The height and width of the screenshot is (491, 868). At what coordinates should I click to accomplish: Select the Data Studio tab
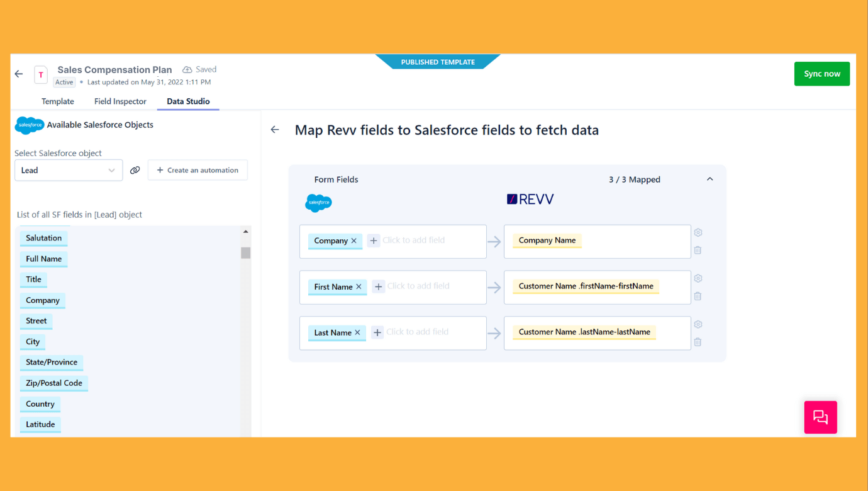[x=188, y=101]
